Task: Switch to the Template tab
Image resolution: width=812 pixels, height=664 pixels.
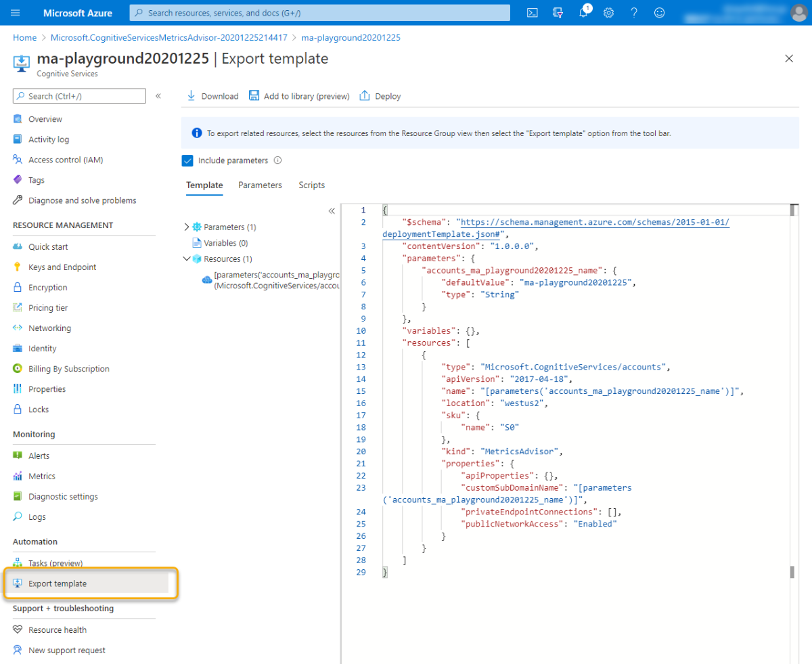Action: point(204,185)
